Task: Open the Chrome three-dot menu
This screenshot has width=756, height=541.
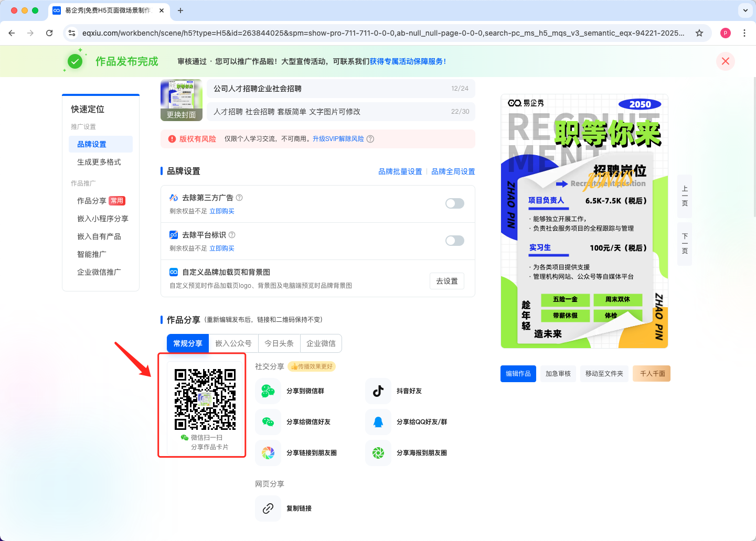Action: pyautogui.click(x=744, y=33)
